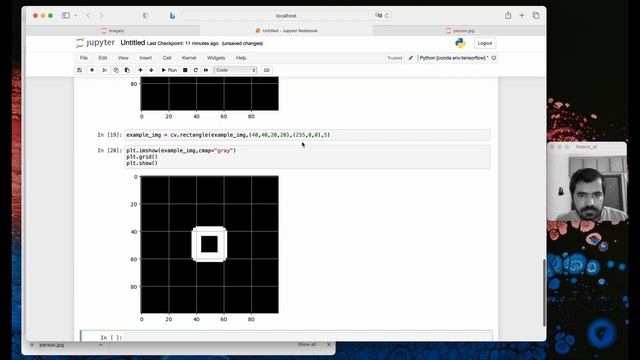Click the white rectangle plot output image

point(209,244)
